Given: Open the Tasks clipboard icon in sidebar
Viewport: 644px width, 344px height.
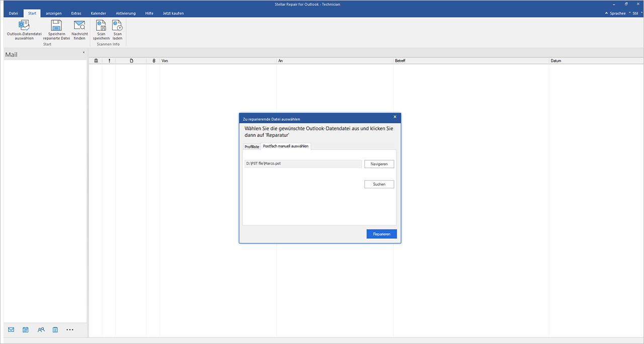Looking at the screenshot, I should pyautogui.click(x=55, y=330).
